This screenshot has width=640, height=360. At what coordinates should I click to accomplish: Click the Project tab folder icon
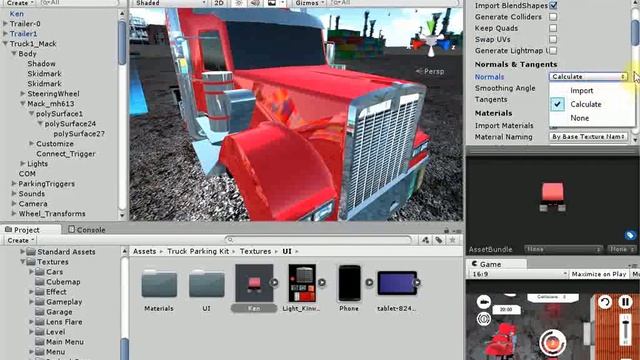8,230
